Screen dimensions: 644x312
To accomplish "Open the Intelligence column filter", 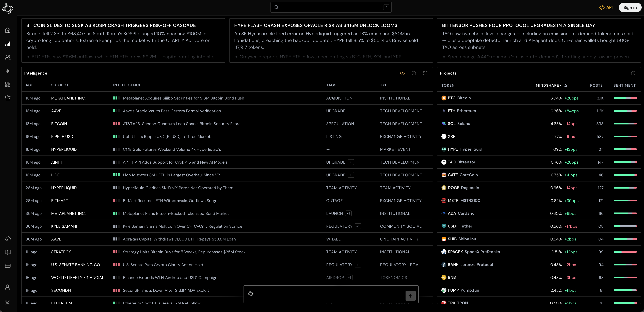I will [x=147, y=85].
